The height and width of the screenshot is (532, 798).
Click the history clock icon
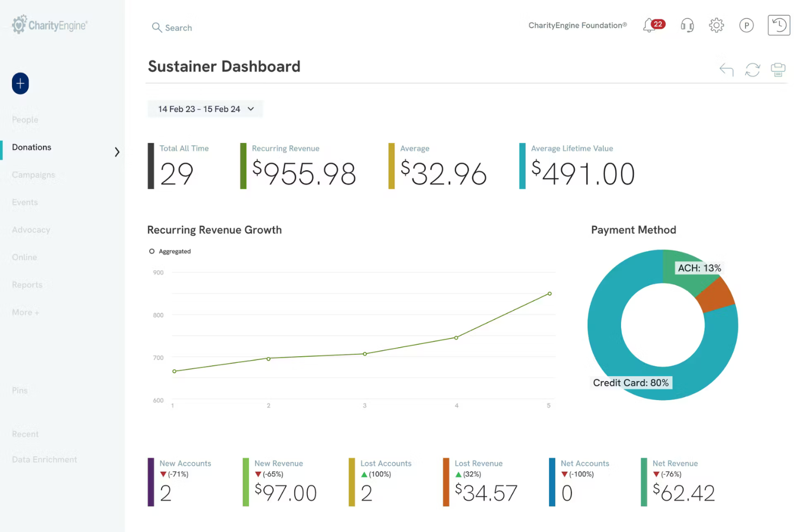click(778, 25)
